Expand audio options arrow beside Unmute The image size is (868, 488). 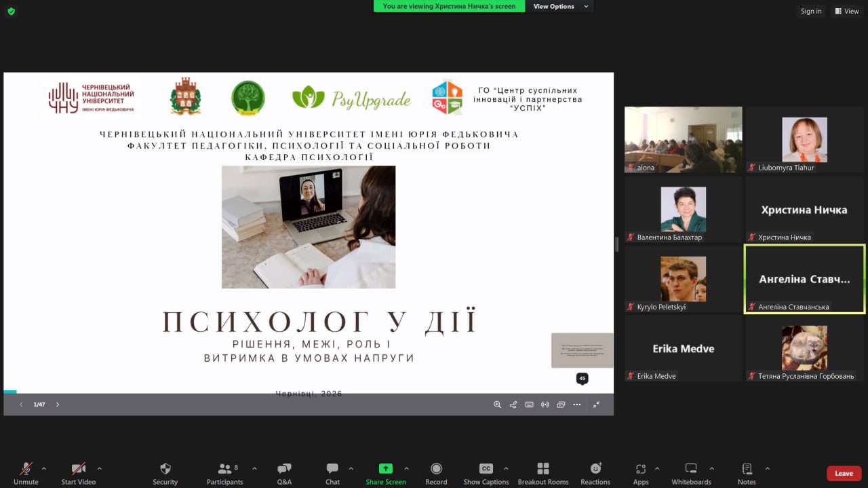(x=44, y=468)
